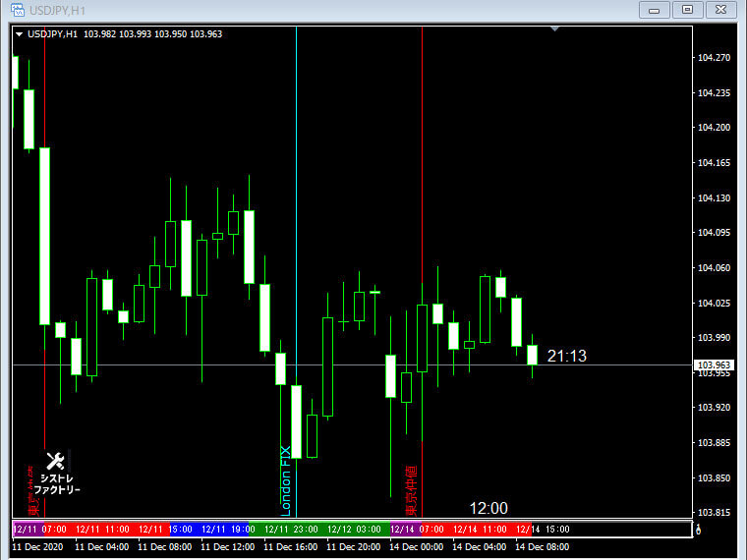Click price axis label 104.095

714,233
